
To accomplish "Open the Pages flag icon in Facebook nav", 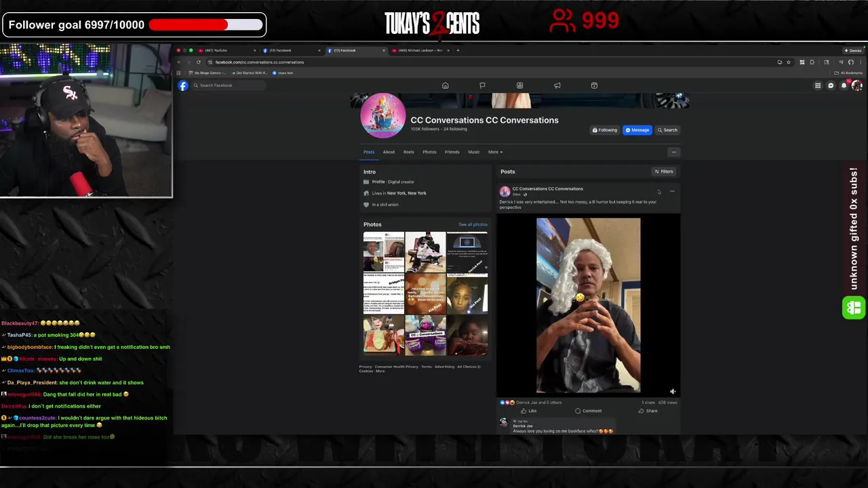I will pyautogui.click(x=482, y=85).
